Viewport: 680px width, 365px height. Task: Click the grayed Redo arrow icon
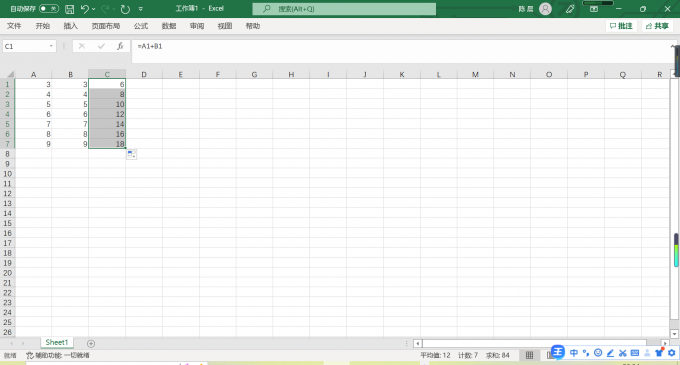[105, 9]
